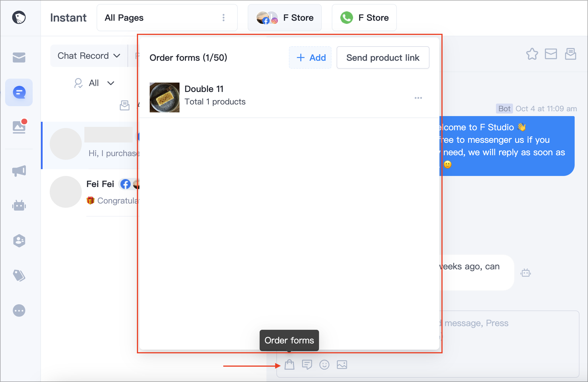Click the saved replies speech icon
The width and height of the screenshot is (588, 382).
(x=307, y=365)
